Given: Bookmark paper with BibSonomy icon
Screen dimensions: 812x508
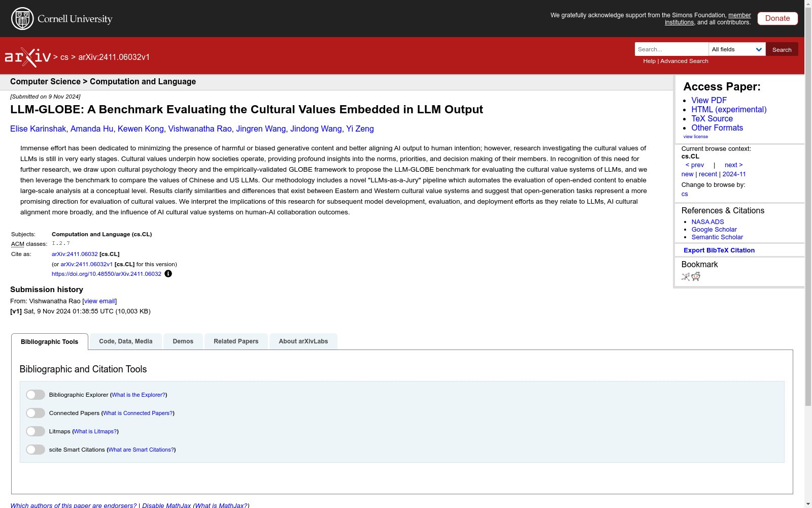Looking at the screenshot, I should point(686,277).
